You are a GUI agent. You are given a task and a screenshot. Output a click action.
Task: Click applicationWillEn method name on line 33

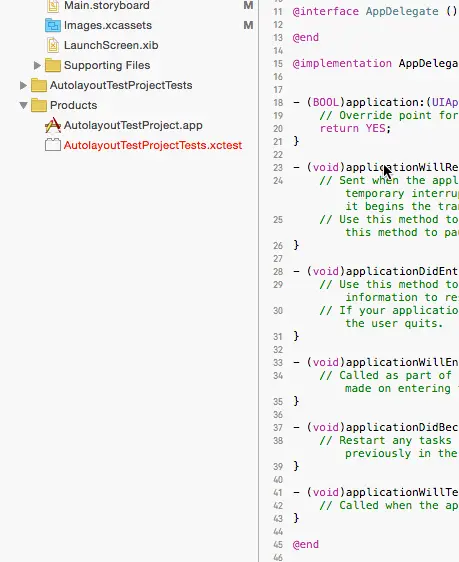coord(402,362)
